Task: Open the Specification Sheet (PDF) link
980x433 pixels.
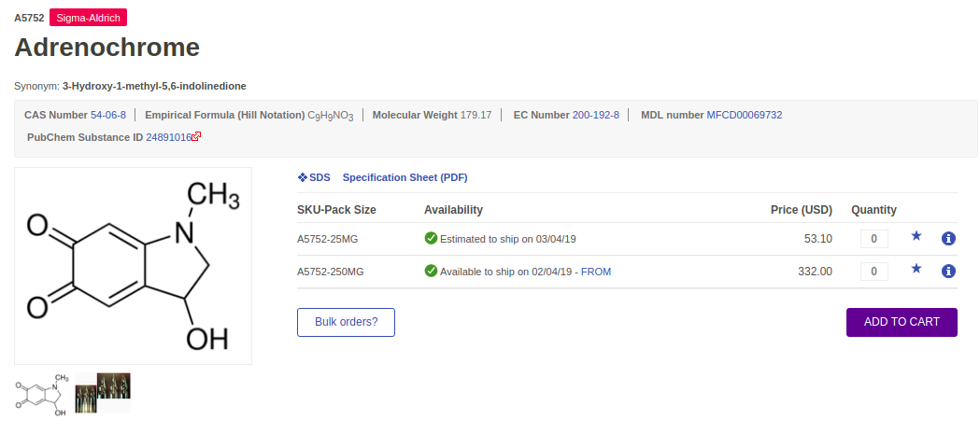Action: (405, 177)
